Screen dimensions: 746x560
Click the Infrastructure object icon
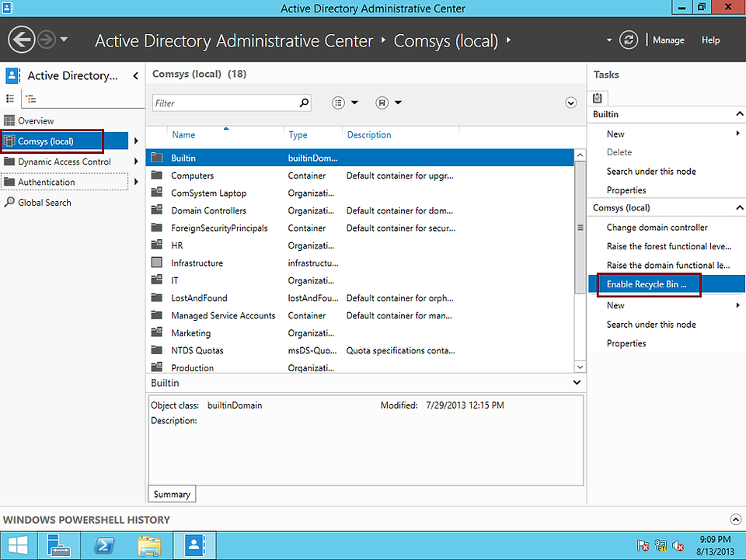click(x=156, y=263)
